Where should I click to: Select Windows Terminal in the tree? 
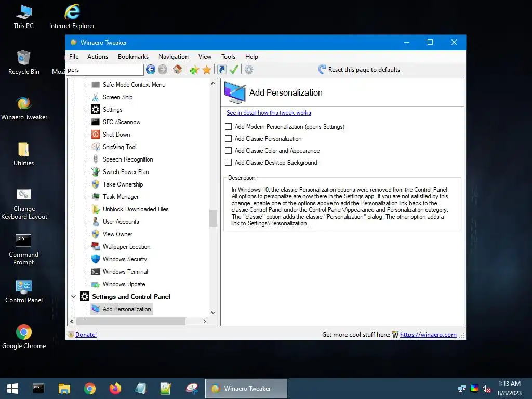click(125, 272)
